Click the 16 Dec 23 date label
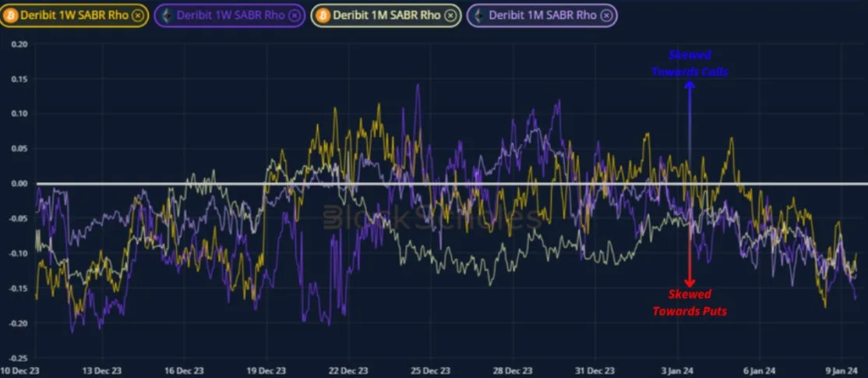The width and height of the screenshot is (868, 378). click(x=185, y=370)
